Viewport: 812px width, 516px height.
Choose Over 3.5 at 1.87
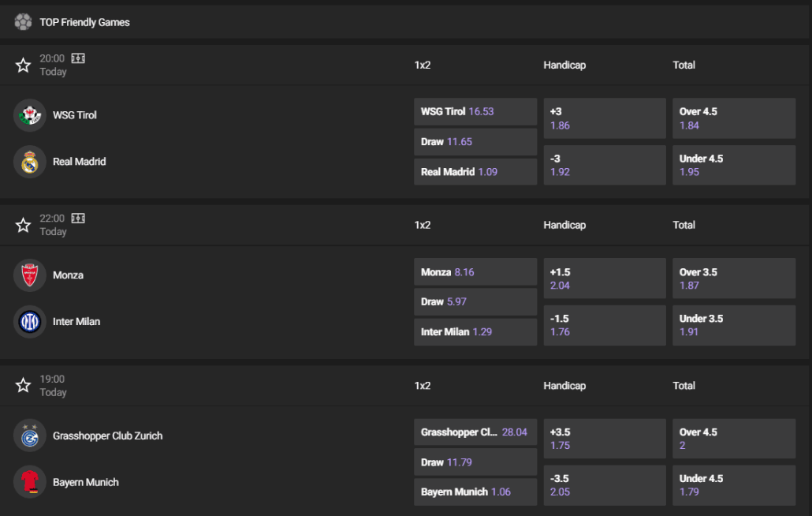click(x=734, y=279)
